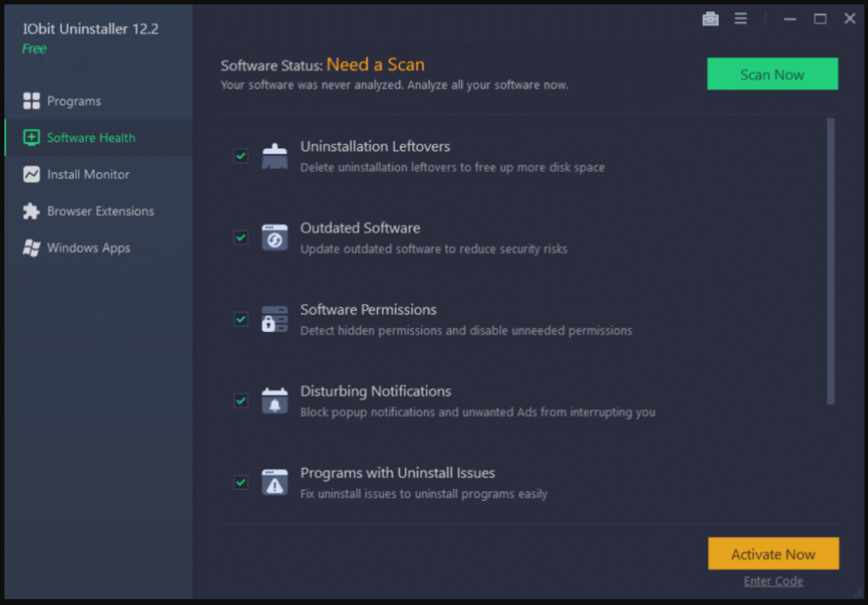Open the hamburger menu
This screenshot has height=605, width=868.
tap(740, 18)
